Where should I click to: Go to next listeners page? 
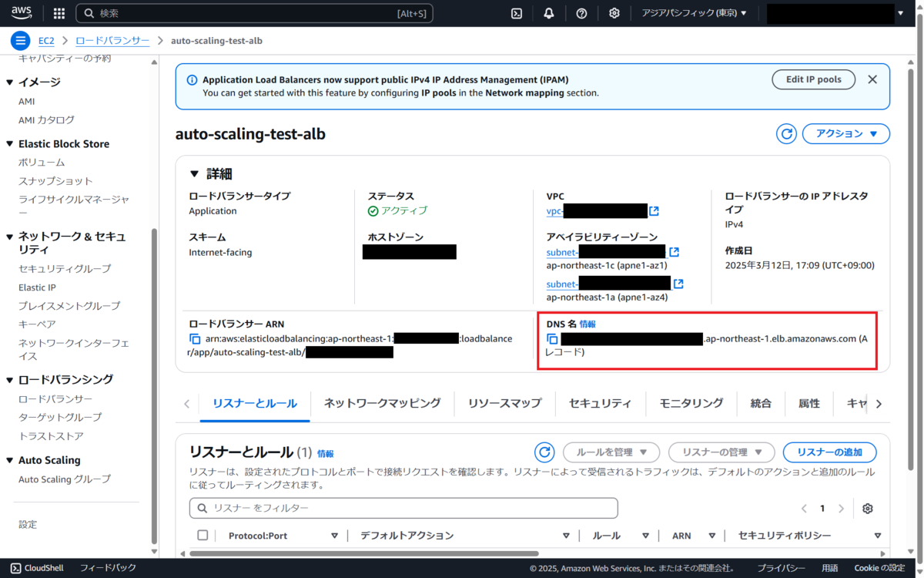(x=841, y=509)
